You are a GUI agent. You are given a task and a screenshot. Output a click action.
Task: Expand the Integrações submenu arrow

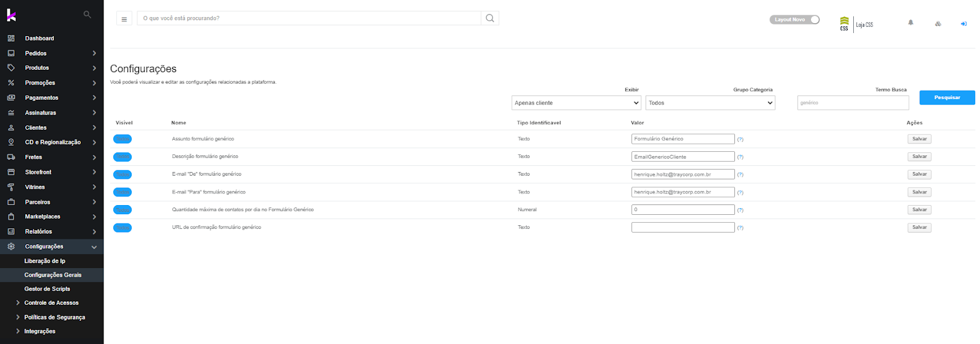[18, 331]
